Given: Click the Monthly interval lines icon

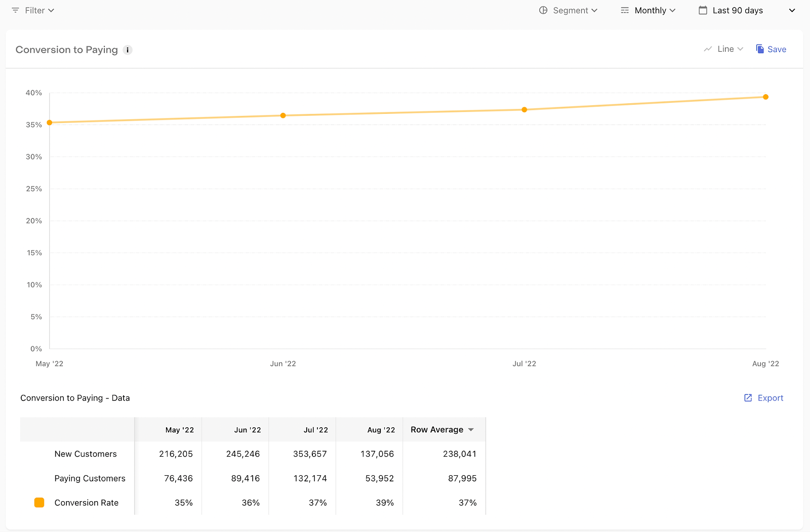Looking at the screenshot, I should tap(625, 10).
